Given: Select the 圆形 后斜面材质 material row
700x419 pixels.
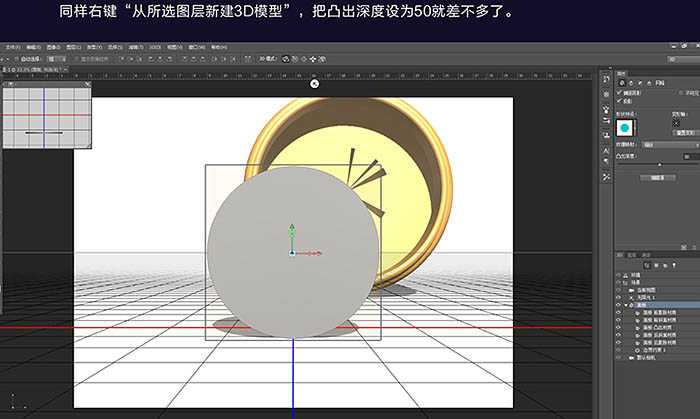Looking at the screenshot, I should (x=657, y=335).
